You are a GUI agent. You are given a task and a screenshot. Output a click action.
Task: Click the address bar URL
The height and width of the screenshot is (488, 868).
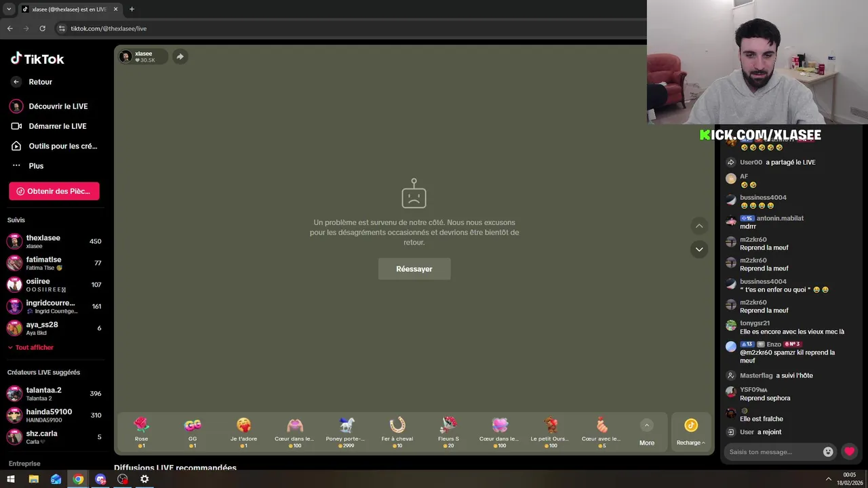tap(108, 28)
